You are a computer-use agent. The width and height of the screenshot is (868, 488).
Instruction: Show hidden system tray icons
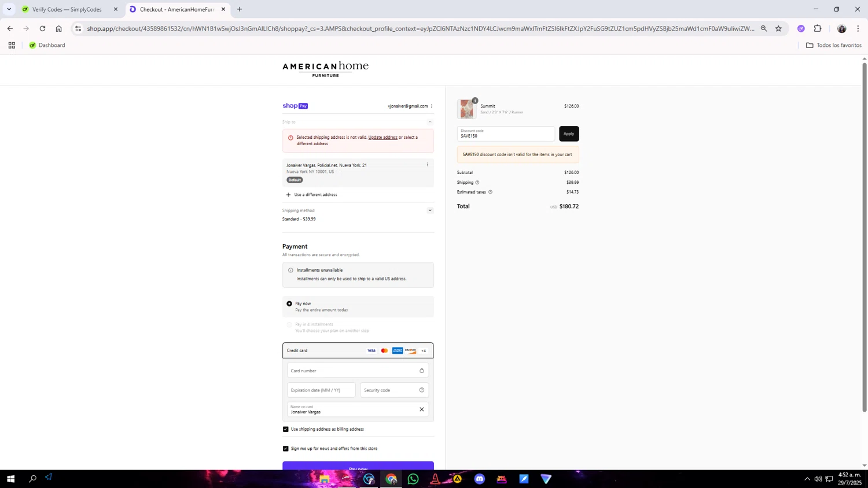(x=807, y=479)
